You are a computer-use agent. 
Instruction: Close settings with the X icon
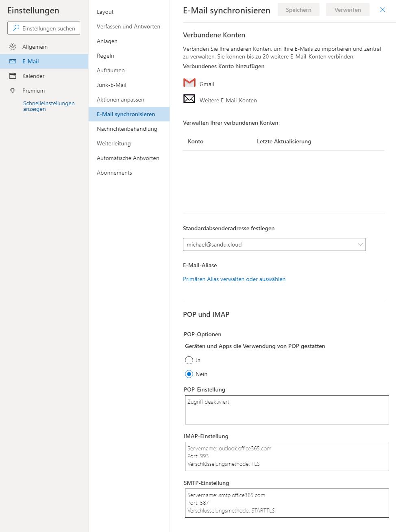click(383, 10)
